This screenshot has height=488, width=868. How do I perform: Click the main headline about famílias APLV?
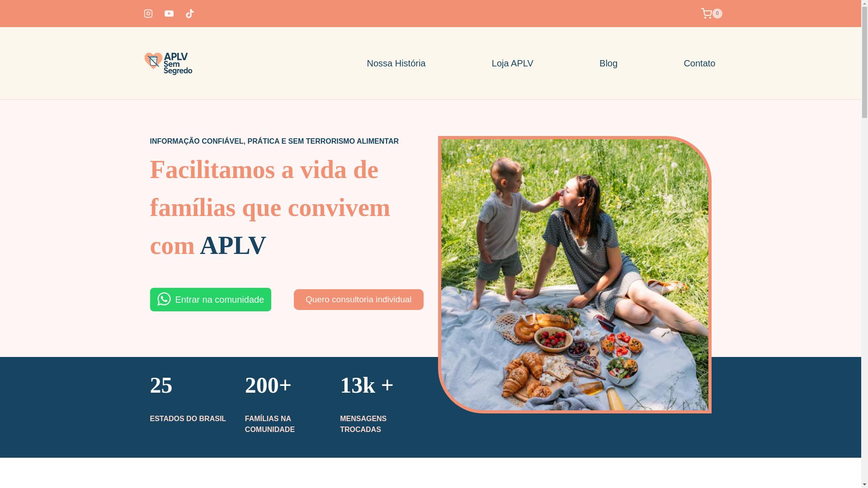tap(270, 207)
